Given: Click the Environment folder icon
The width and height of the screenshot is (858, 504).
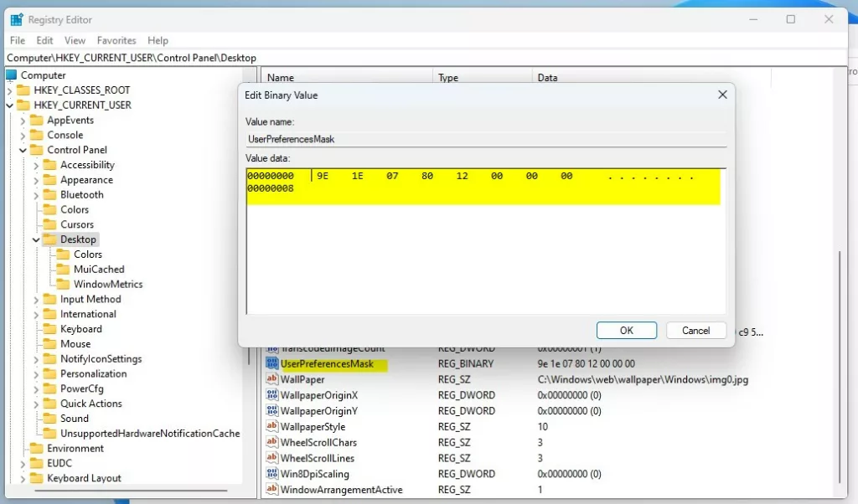Looking at the screenshot, I should point(37,448).
